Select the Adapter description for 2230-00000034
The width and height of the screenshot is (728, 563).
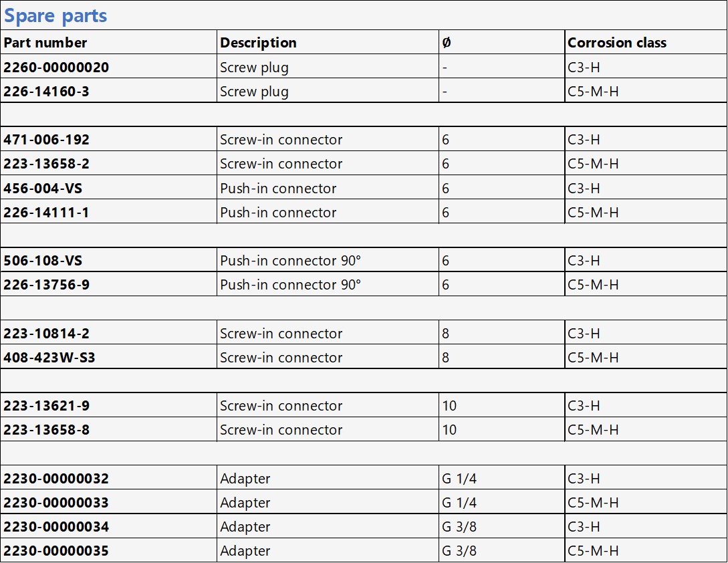pyautogui.click(x=245, y=527)
